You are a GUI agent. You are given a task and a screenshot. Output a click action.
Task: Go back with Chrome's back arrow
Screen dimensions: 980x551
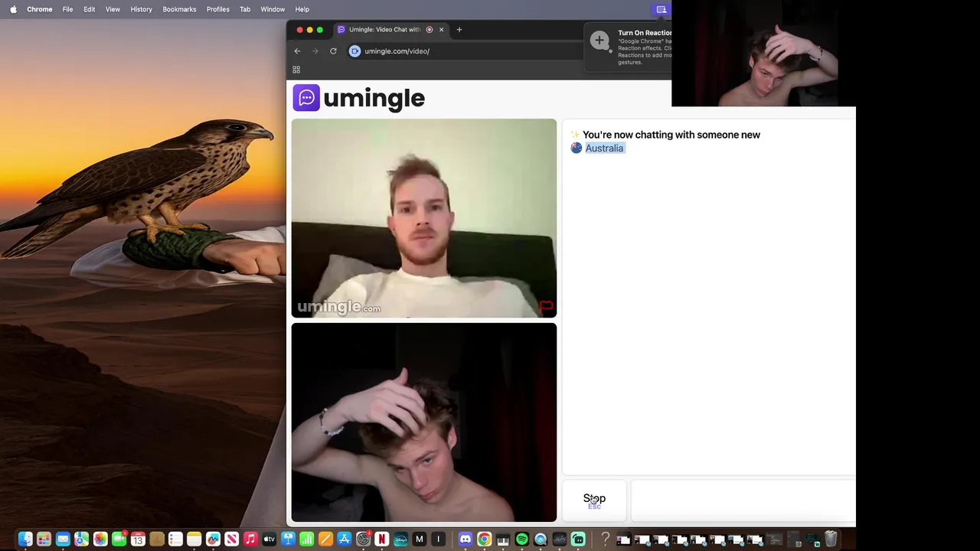(297, 51)
